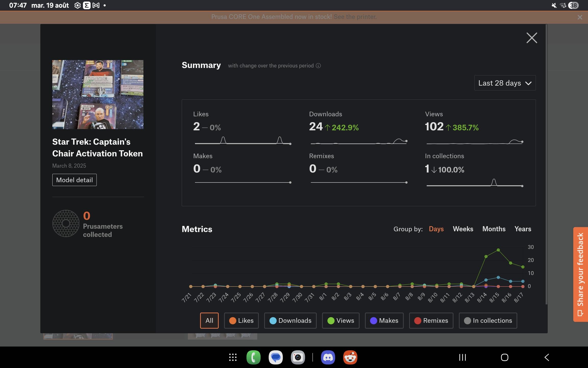Click the Downloads sparkline chart
Viewport: 588px width, 368px height.
coord(359,141)
